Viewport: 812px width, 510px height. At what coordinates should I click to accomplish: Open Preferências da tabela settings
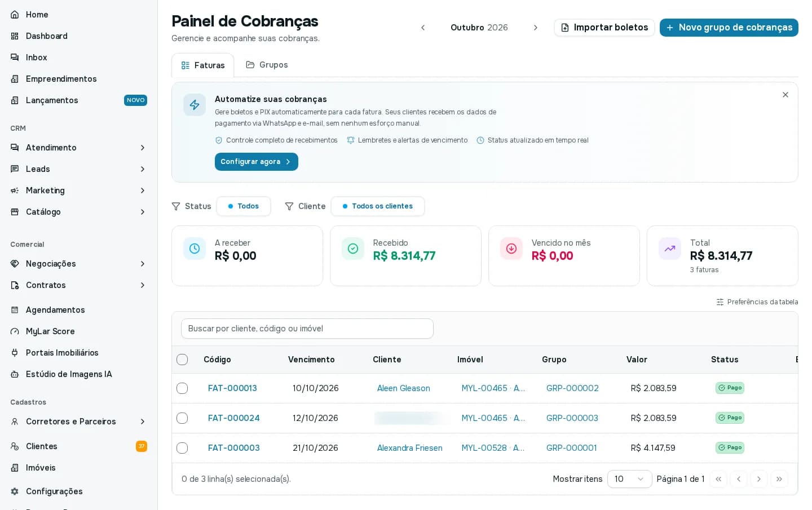click(757, 302)
